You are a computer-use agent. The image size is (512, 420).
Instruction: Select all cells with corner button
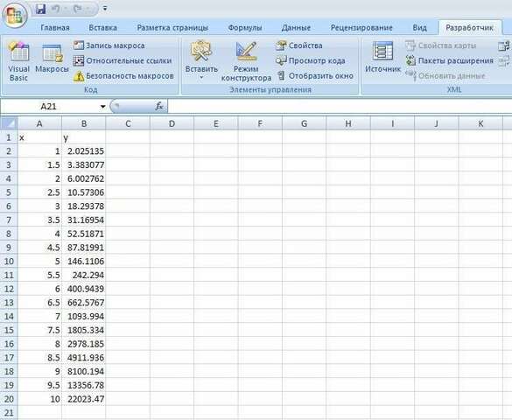click(x=9, y=123)
